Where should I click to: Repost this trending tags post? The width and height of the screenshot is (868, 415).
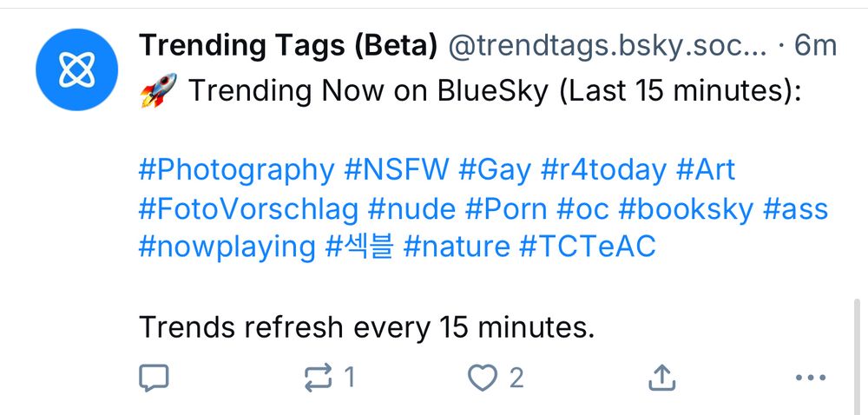(319, 378)
